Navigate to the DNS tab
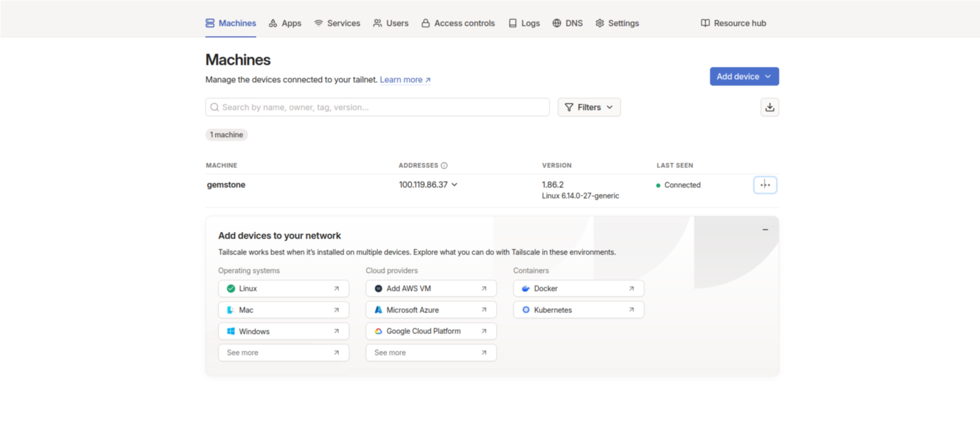The height and width of the screenshot is (448, 980). [x=568, y=23]
